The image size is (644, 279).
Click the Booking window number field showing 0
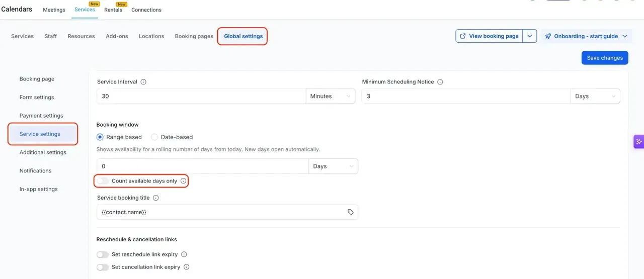(202, 166)
